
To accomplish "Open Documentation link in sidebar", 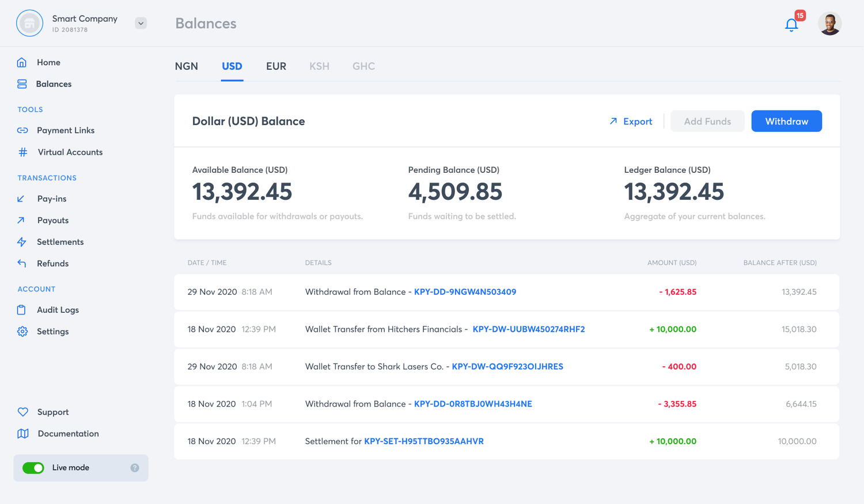I will tap(68, 434).
